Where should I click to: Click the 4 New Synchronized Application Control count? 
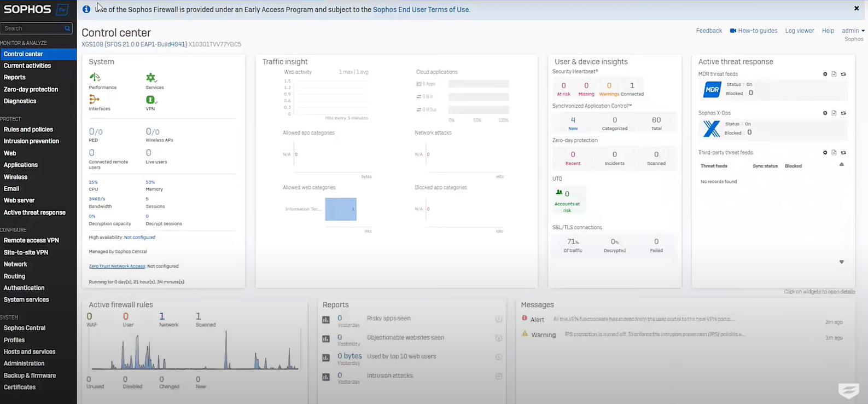(573, 123)
